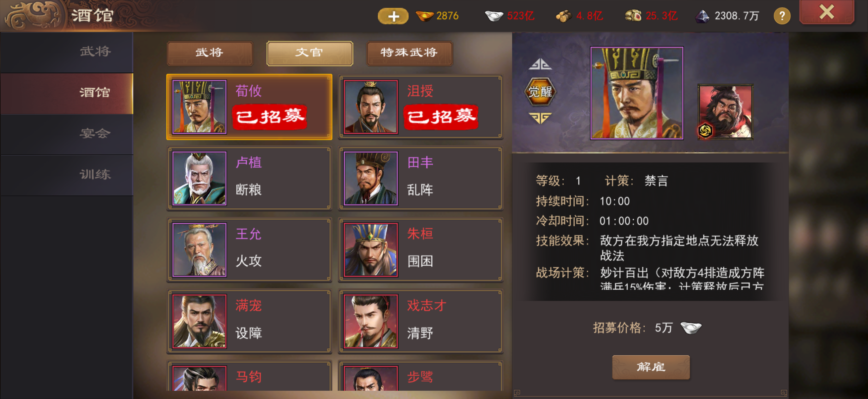The width and height of the screenshot is (868, 399).
Task: Click the gold plus add-currency button
Action: (x=393, y=16)
